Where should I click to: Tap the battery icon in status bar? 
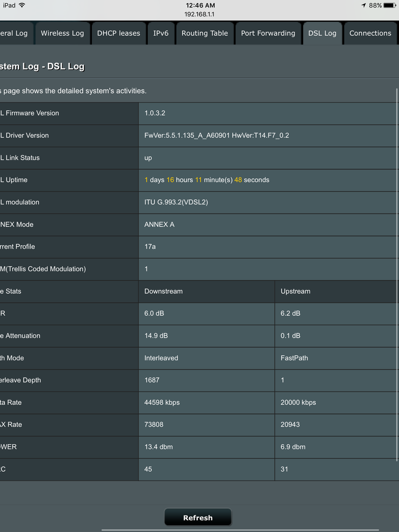[x=389, y=5]
